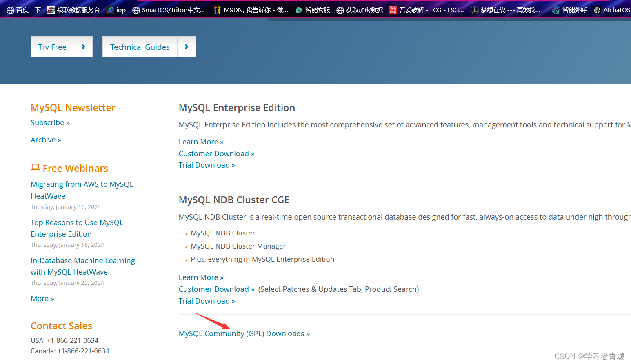Screen dimensions: 631x364
Task: Click the Try Free button
Action: [x=52, y=47]
